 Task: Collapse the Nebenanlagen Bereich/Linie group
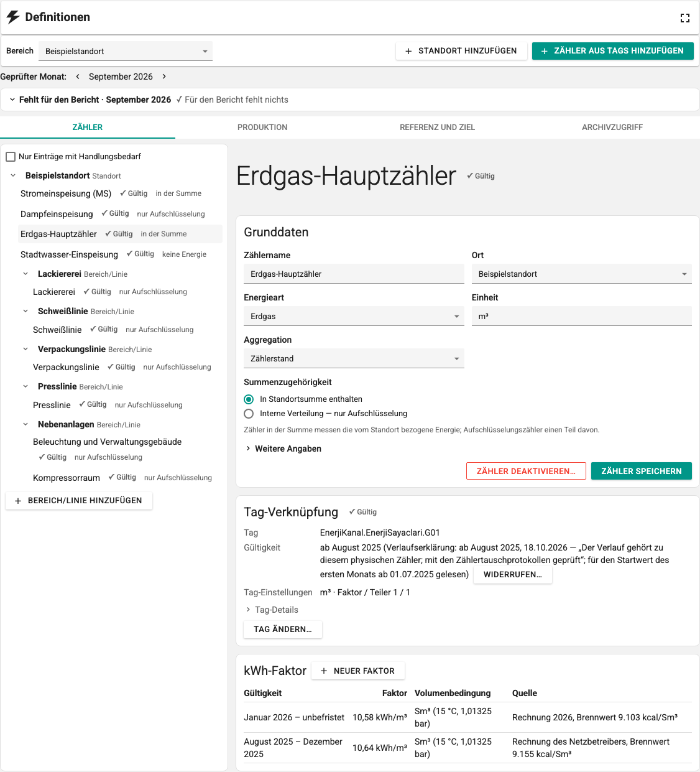click(25, 424)
